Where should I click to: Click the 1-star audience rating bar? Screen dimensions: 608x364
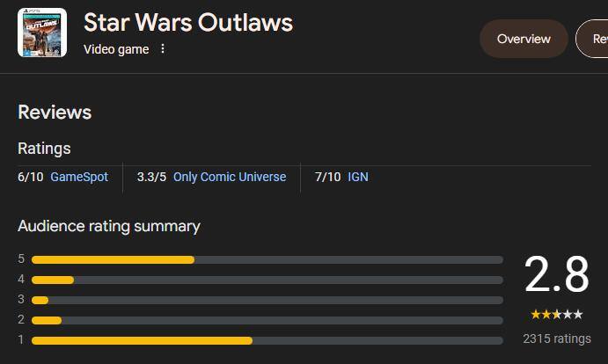[x=267, y=340]
